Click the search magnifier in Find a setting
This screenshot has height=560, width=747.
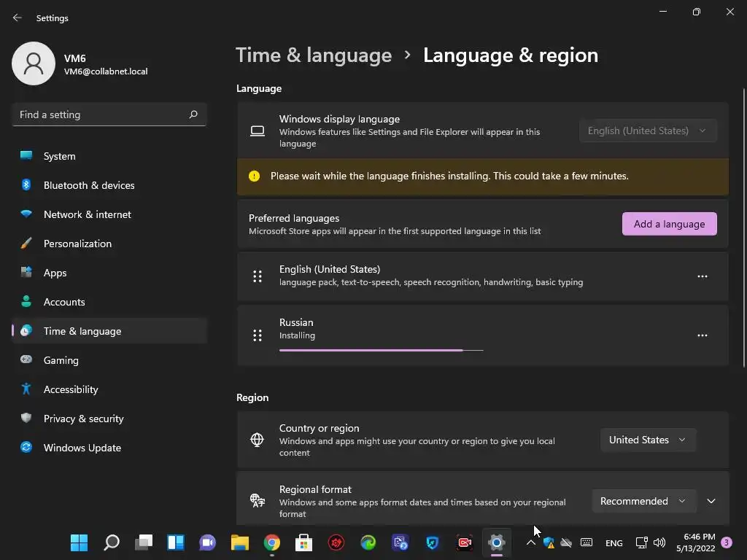tap(193, 114)
